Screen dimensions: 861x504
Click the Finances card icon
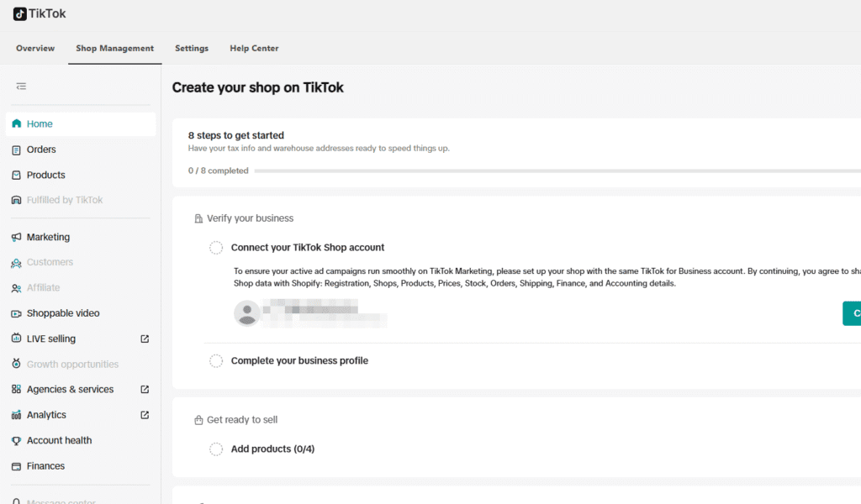pyautogui.click(x=17, y=466)
